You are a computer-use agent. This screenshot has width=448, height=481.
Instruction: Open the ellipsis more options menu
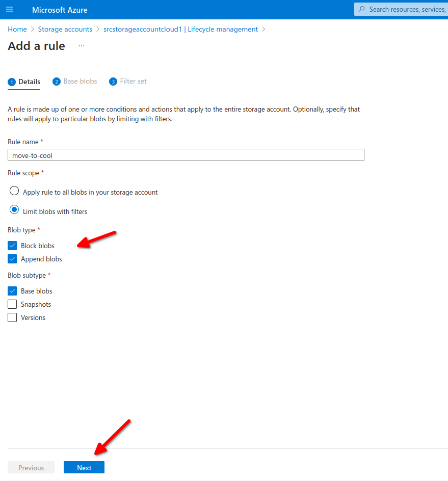[x=82, y=46]
